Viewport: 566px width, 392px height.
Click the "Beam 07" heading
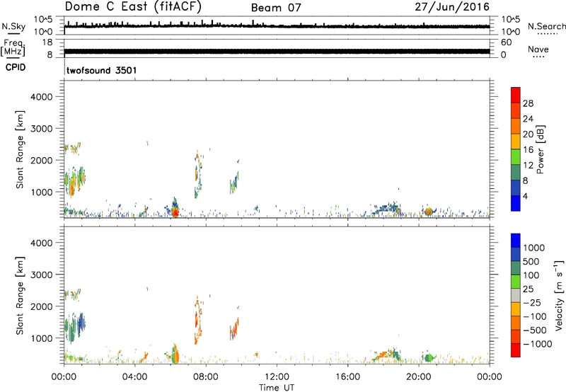click(x=276, y=8)
